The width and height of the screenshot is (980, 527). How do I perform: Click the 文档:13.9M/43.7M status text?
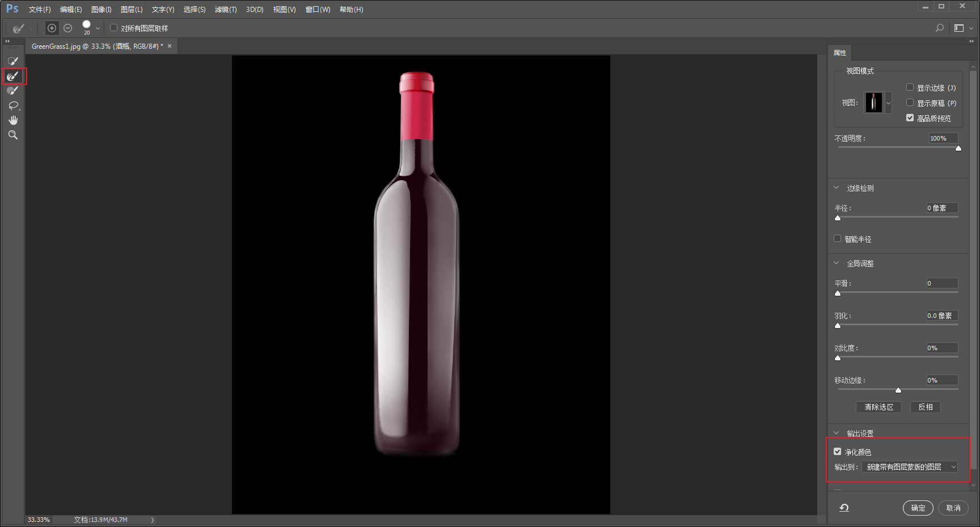click(x=100, y=520)
